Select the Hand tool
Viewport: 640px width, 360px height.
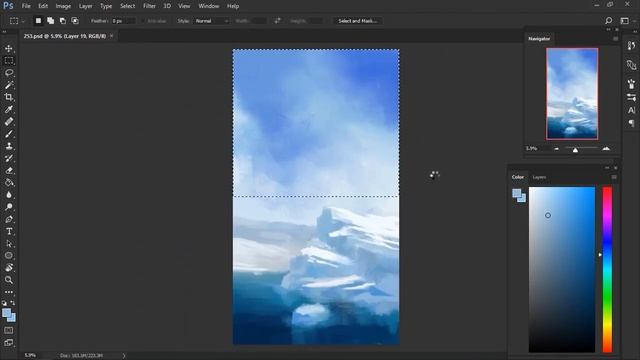click(x=9, y=268)
